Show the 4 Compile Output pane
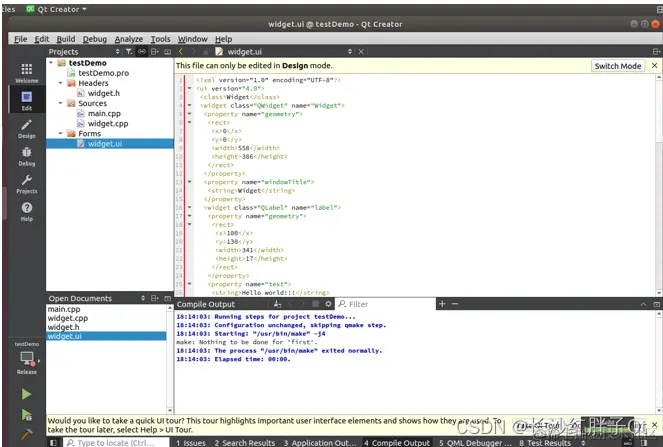Image resolution: width=663 pixels, height=447 pixels. coord(397,443)
